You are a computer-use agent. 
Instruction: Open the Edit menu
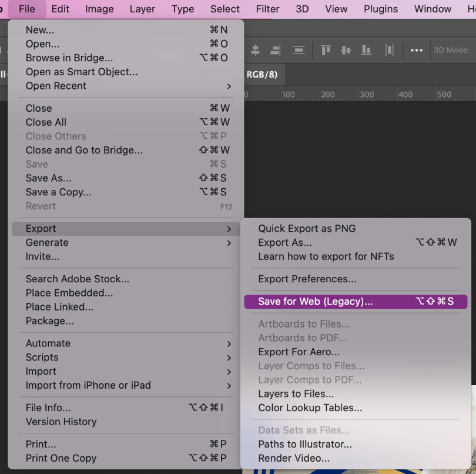(x=60, y=9)
